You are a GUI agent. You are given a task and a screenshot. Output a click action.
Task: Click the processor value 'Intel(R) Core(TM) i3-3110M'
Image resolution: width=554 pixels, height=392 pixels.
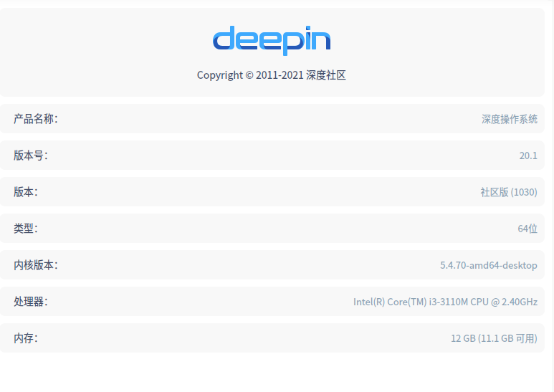click(x=411, y=302)
